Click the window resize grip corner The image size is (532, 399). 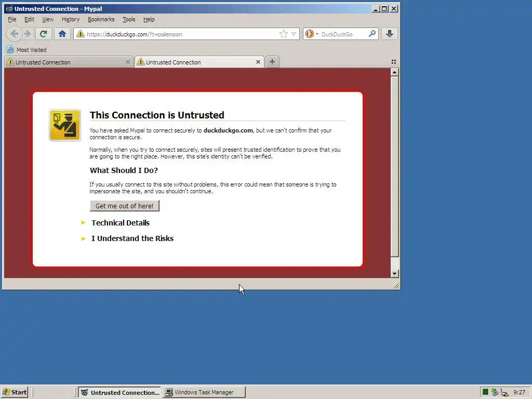tap(395, 286)
